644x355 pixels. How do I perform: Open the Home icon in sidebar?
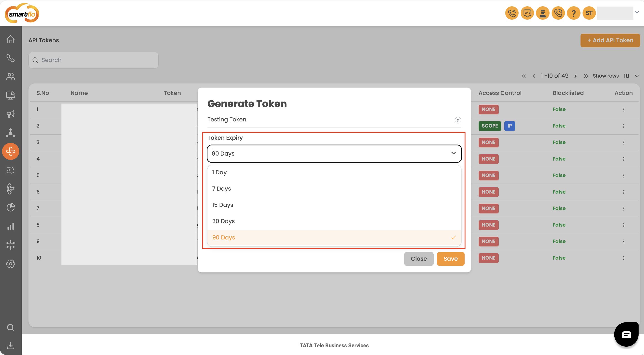(x=10, y=39)
